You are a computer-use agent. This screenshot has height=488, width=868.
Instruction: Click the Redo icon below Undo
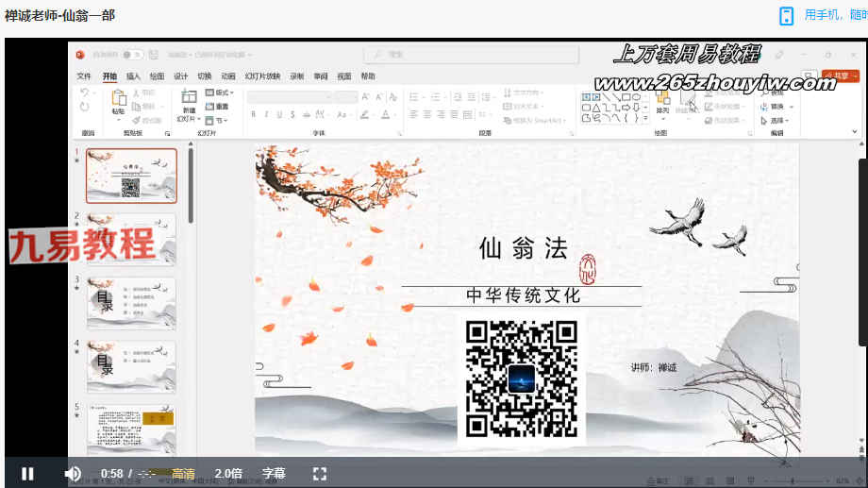pos(84,107)
